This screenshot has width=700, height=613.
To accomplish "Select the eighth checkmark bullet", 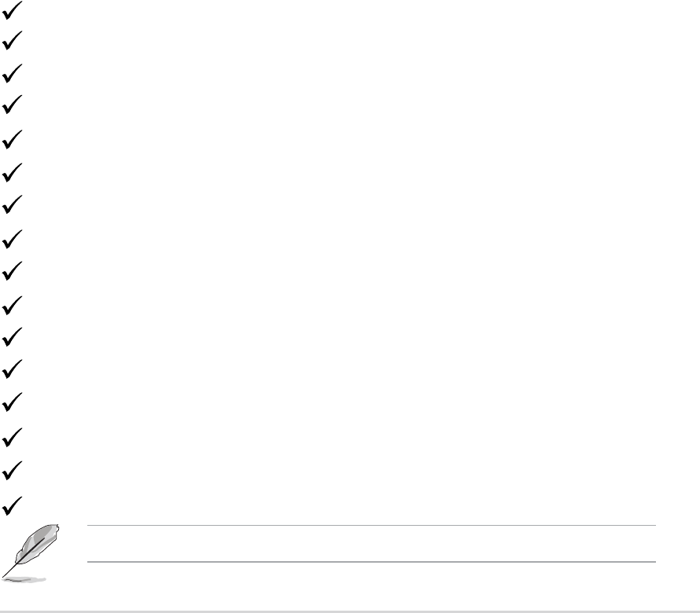I will coord(13,240).
